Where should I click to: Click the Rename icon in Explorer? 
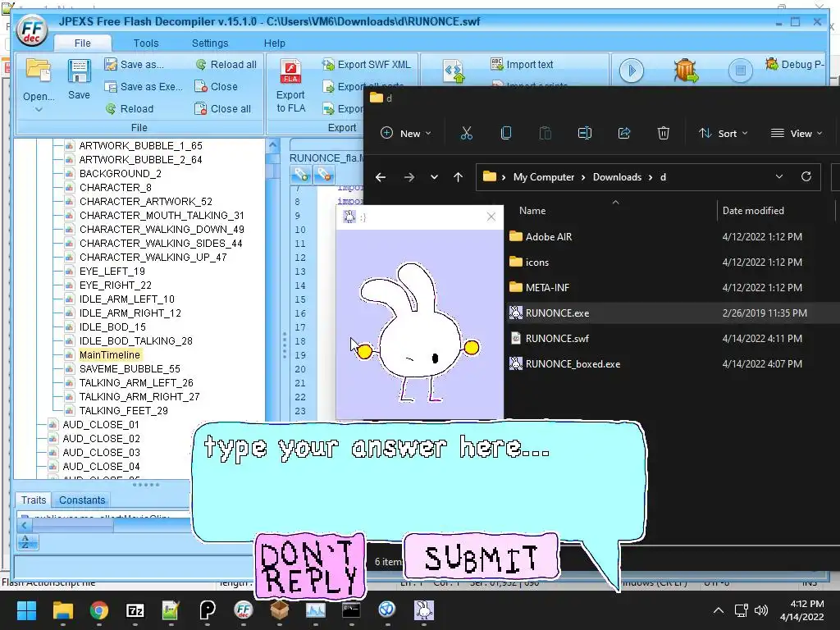click(x=584, y=134)
